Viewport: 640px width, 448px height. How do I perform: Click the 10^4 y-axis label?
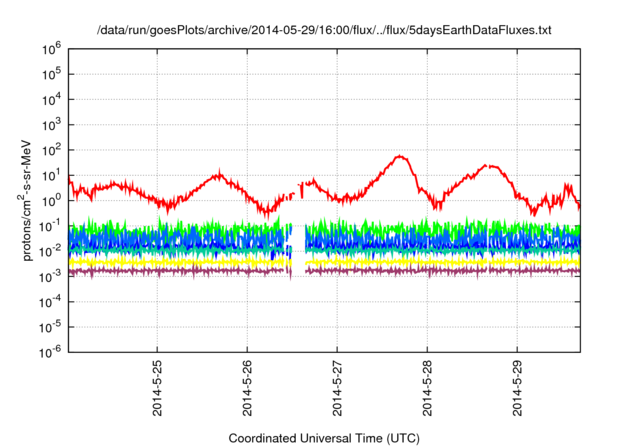[51, 100]
